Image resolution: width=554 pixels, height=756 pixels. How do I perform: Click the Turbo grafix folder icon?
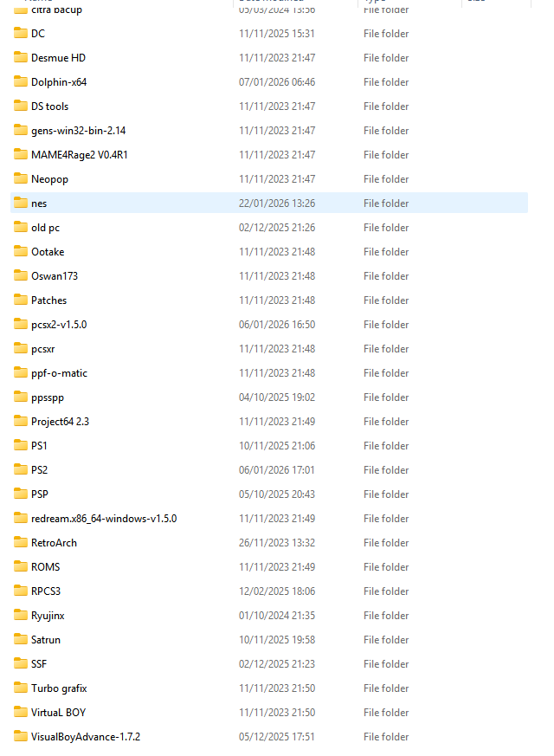coord(21,688)
